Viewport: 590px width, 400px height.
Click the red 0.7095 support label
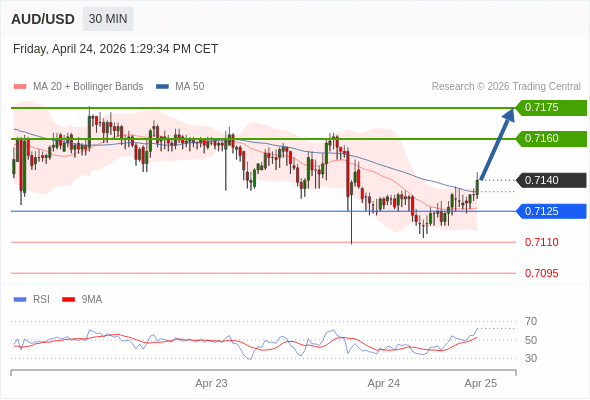coord(541,273)
